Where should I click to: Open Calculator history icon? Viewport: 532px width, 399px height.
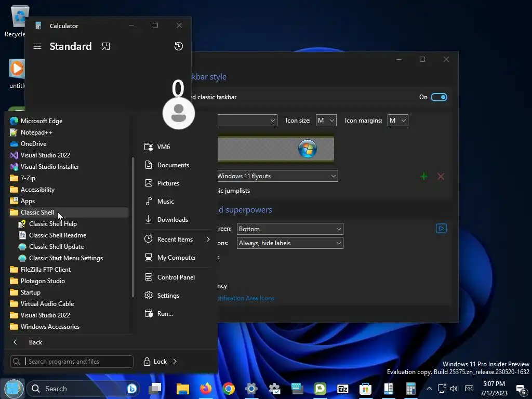pos(179,46)
